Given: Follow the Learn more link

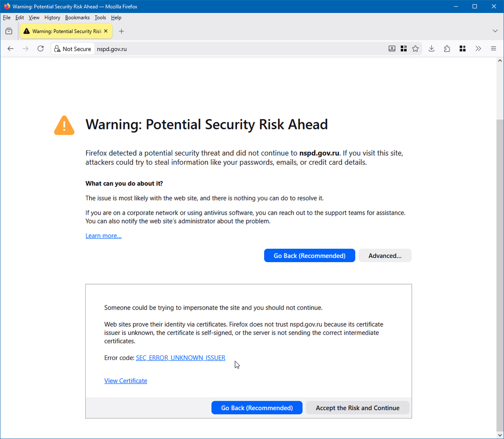Looking at the screenshot, I should pyautogui.click(x=103, y=235).
